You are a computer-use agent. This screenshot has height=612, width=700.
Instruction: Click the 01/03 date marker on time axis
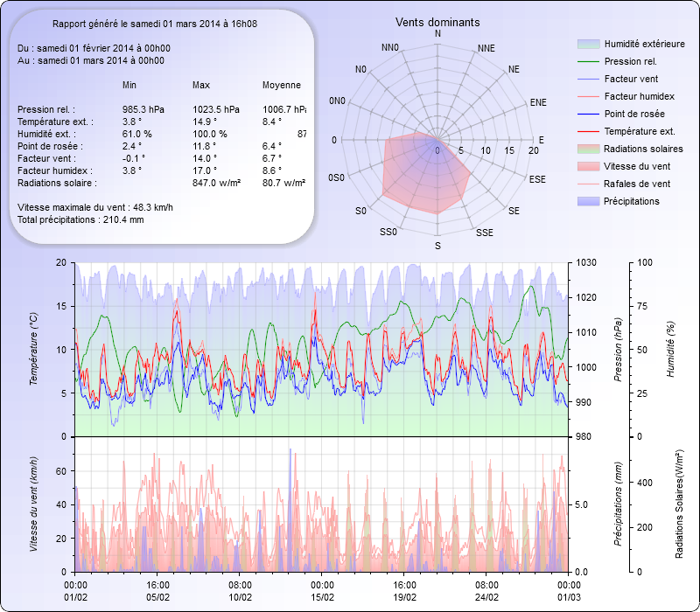coord(569,596)
